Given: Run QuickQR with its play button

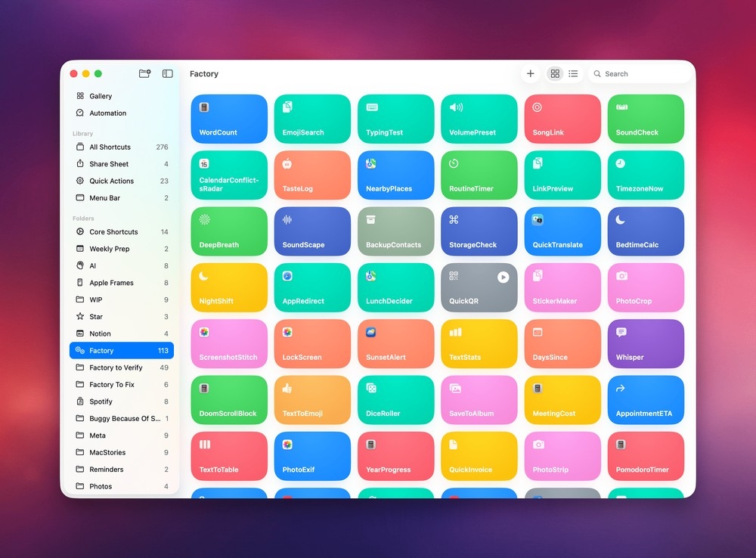Looking at the screenshot, I should (x=503, y=277).
